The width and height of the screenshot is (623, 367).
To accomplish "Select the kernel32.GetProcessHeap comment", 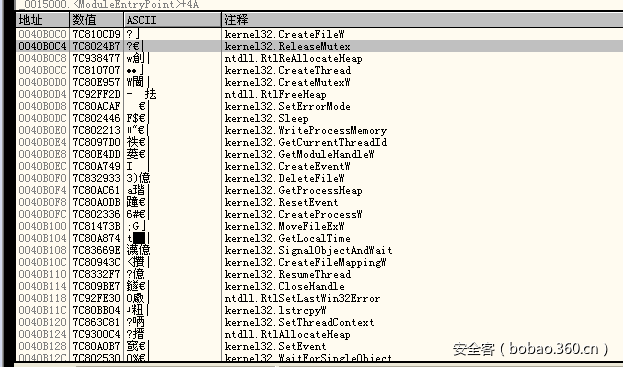I will pyautogui.click(x=293, y=190).
